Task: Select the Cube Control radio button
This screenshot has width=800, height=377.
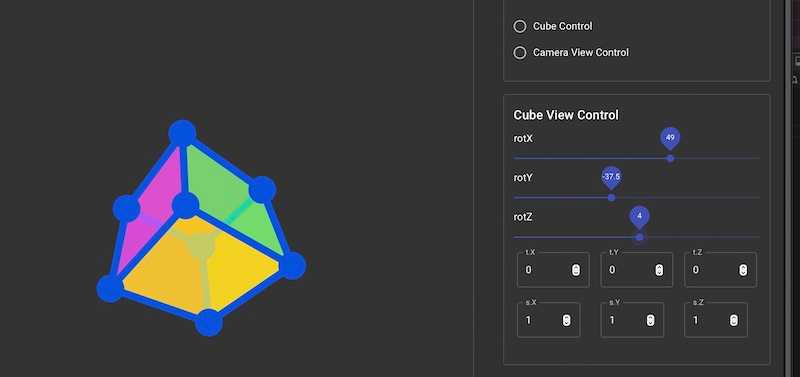Action: point(519,26)
